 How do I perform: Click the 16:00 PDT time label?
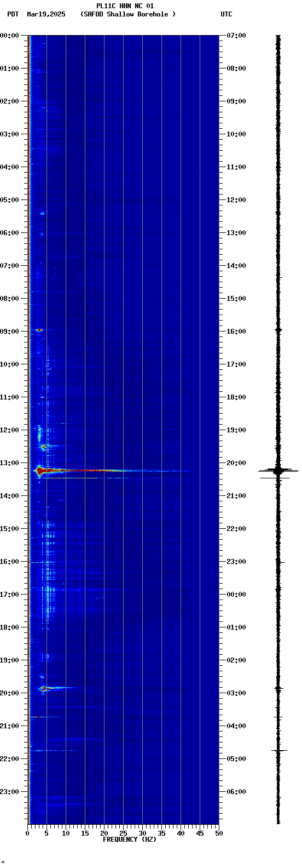coord(9,562)
